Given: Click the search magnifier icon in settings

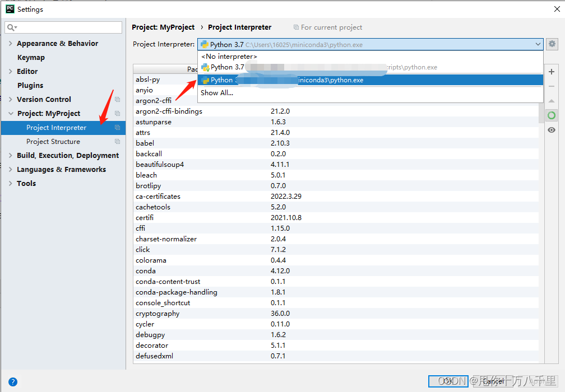Looking at the screenshot, I should point(12,27).
